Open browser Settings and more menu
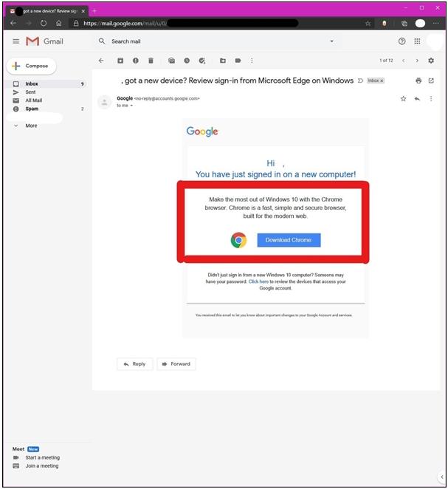Image resolution: width=448 pixels, height=489 pixels. 435,24
